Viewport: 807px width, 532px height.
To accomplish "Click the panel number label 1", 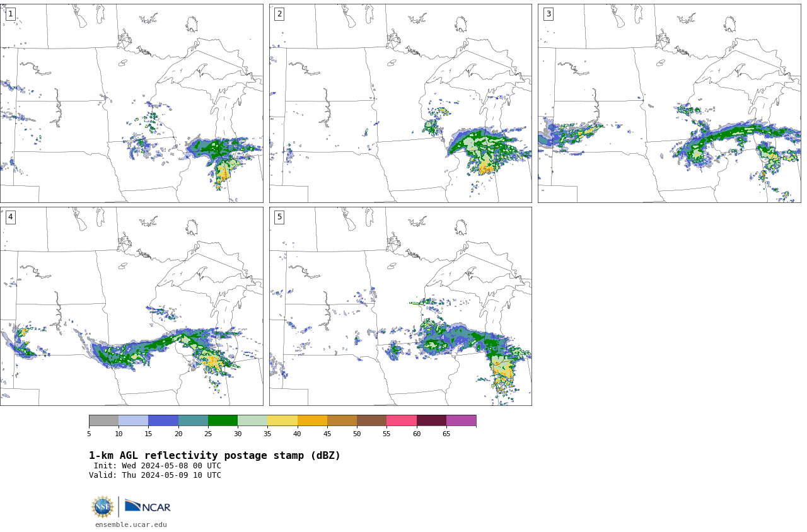I will (x=10, y=14).
